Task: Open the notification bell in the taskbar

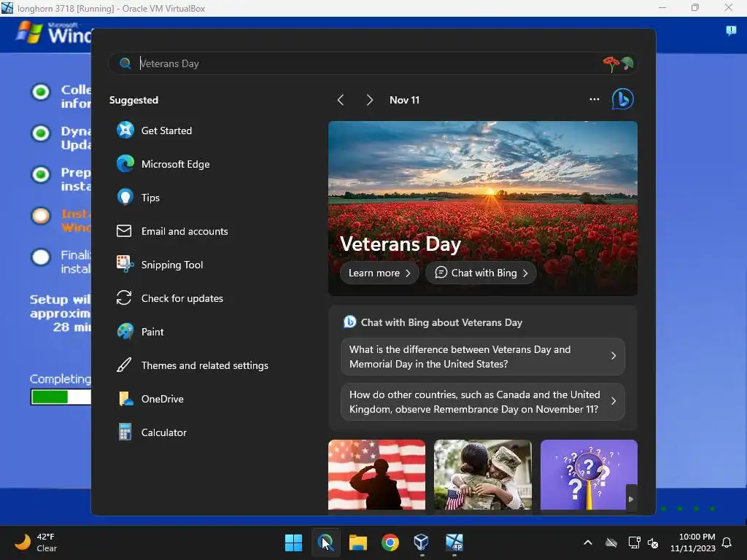Action: point(727,542)
